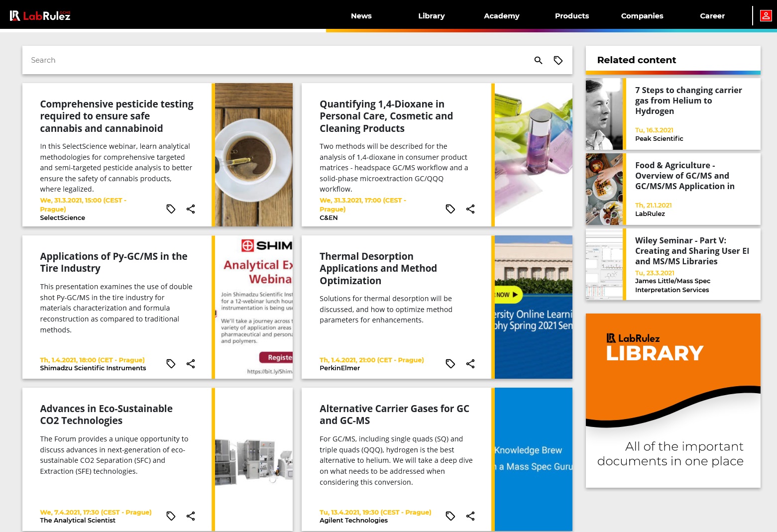
Task: Click Peak Scientific under 7 Steps article
Action: point(659,139)
